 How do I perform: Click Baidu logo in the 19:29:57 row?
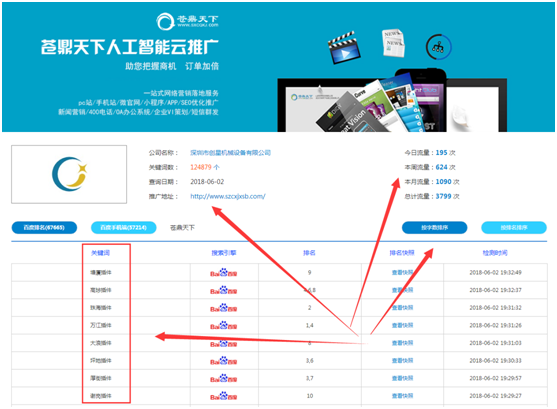pyautogui.click(x=223, y=378)
